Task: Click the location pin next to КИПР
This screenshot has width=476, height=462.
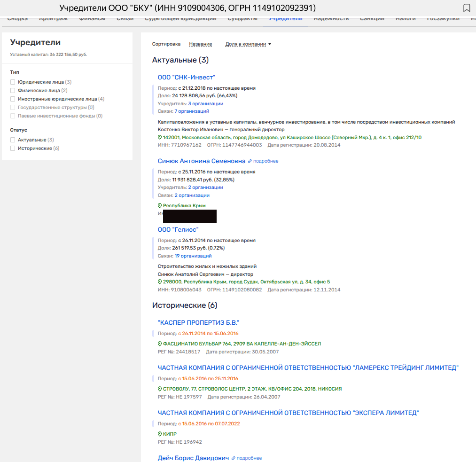Action: tap(160, 434)
